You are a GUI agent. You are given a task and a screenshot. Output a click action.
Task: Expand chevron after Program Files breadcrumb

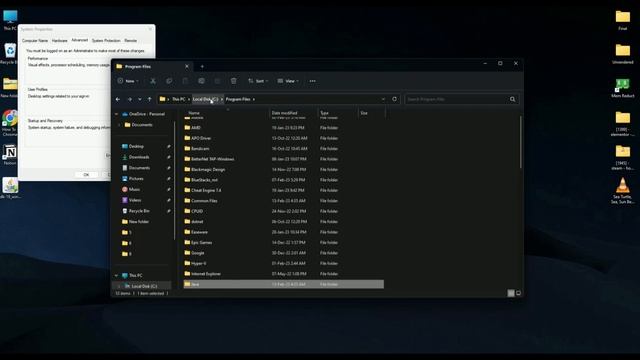(253, 99)
